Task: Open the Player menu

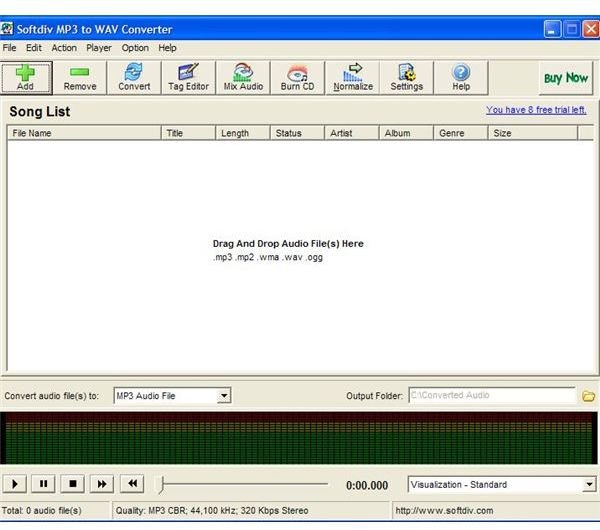Action: tap(99, 48)
